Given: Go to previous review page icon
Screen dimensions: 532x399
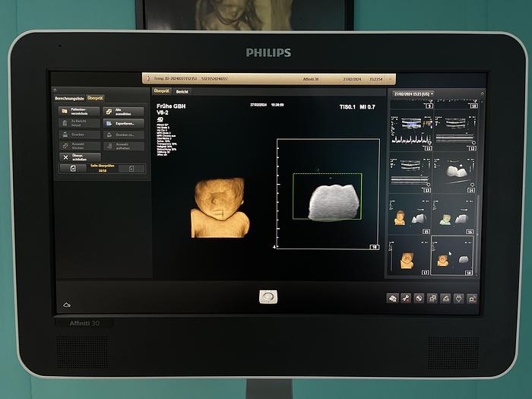Looking at the screenshot, I should (x=73, y=169).
